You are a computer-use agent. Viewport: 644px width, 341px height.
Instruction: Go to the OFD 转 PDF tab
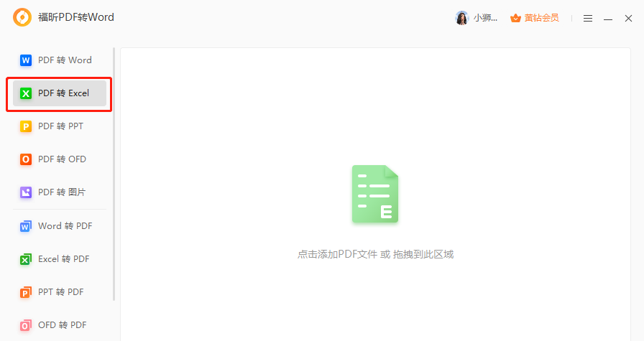pyautogui.click(x=60, y=325)
